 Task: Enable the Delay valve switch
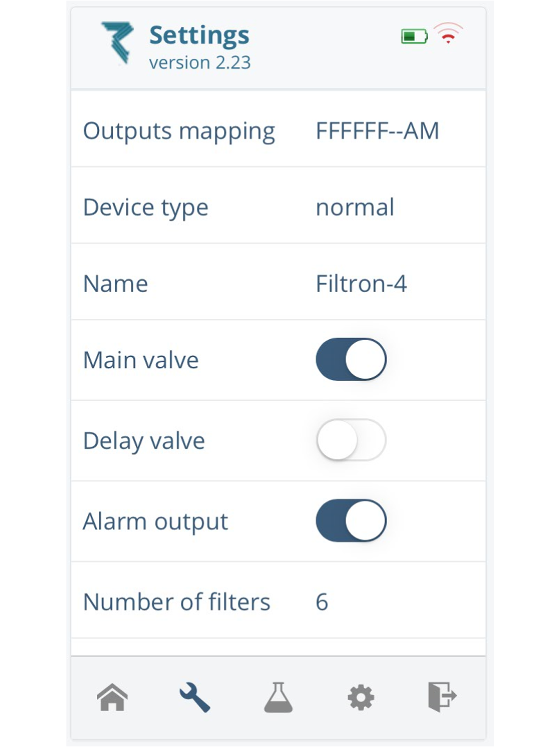click(x=351, y=440)
